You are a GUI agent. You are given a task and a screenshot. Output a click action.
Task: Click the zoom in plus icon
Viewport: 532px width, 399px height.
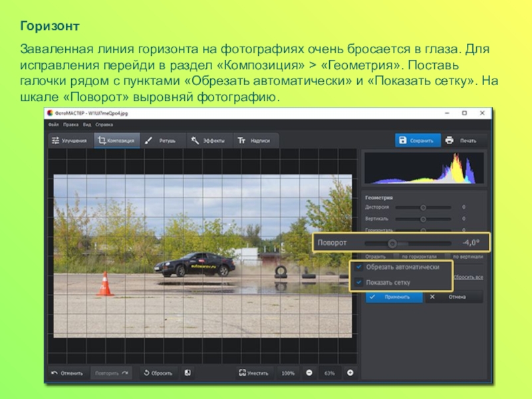pos(350,373)
